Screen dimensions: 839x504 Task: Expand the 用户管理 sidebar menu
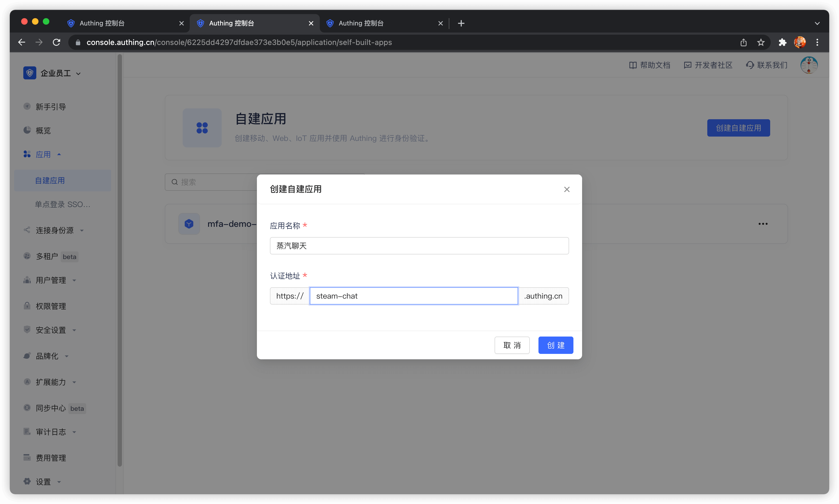51,280
